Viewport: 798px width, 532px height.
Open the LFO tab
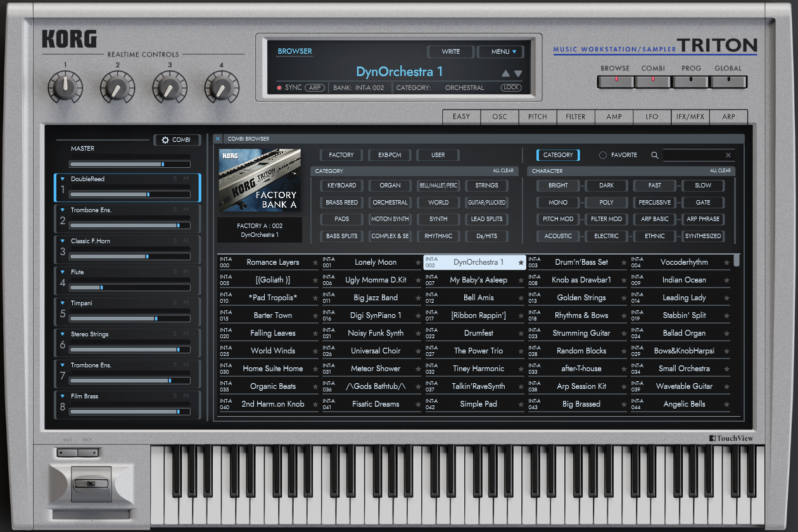[x=652, y=117]
